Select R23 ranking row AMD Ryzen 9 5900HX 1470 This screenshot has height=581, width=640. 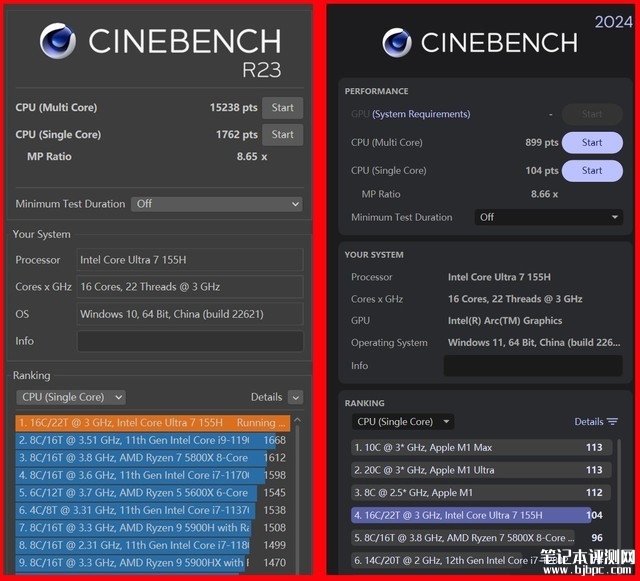(153, 563)
